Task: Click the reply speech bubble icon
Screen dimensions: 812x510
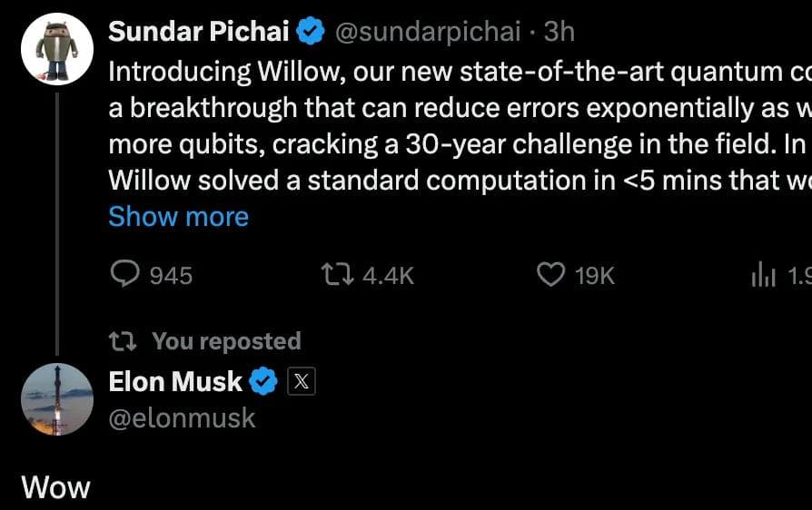Action: pyautogui.click(x=124, y=274)
